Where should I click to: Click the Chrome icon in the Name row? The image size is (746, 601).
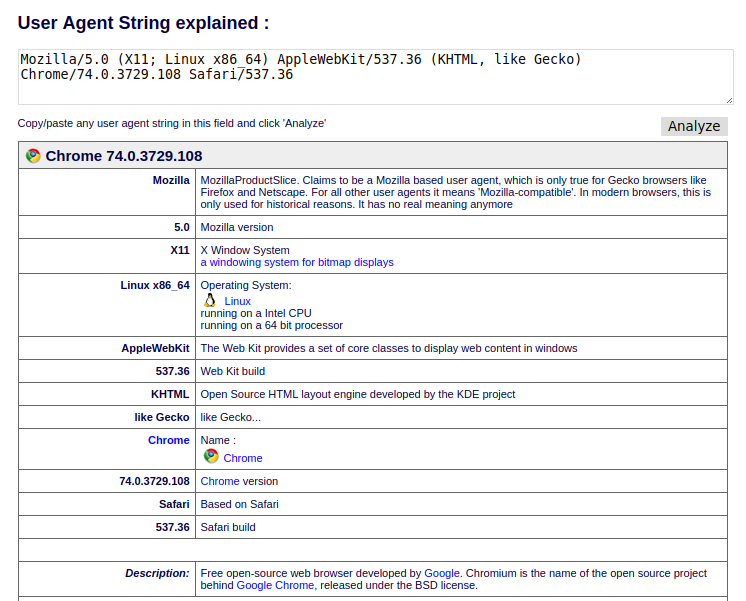point(211,457)
